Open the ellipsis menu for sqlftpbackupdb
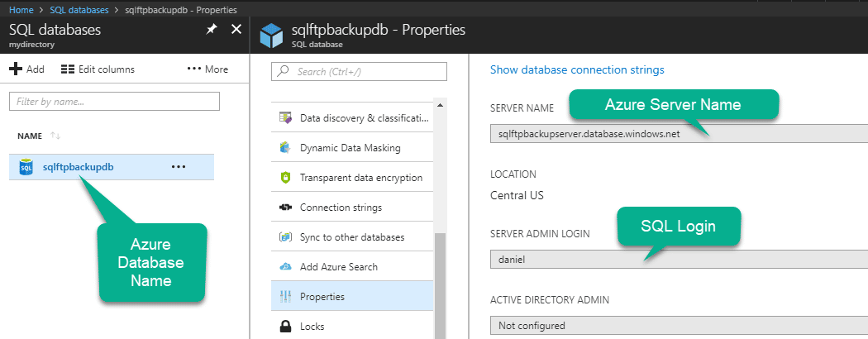The height and width of the screenshot is (339, 868). point(179,167)
